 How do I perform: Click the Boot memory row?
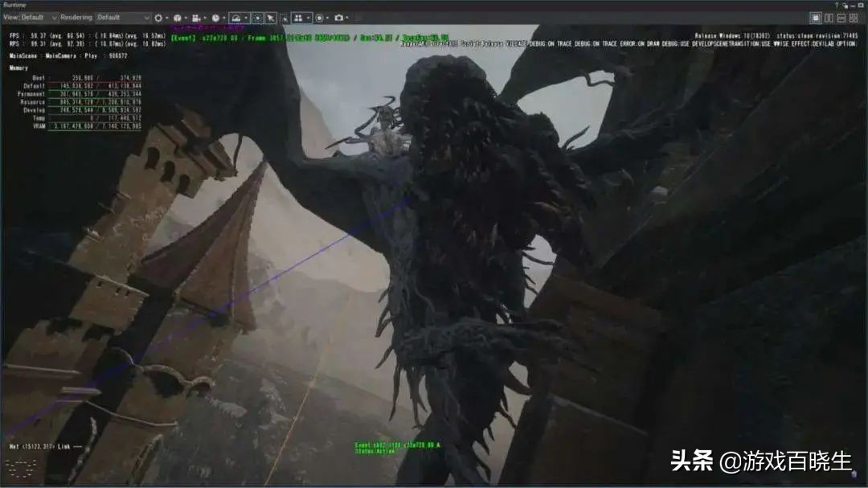86,78
